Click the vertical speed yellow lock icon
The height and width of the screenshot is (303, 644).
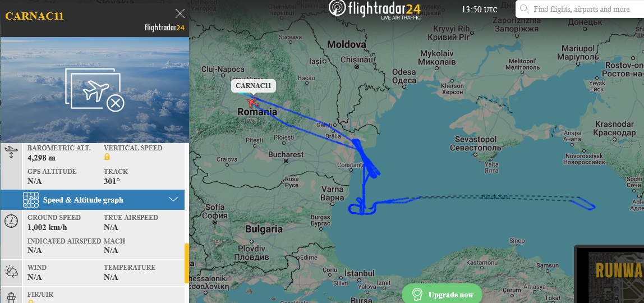tap(107, 157)
